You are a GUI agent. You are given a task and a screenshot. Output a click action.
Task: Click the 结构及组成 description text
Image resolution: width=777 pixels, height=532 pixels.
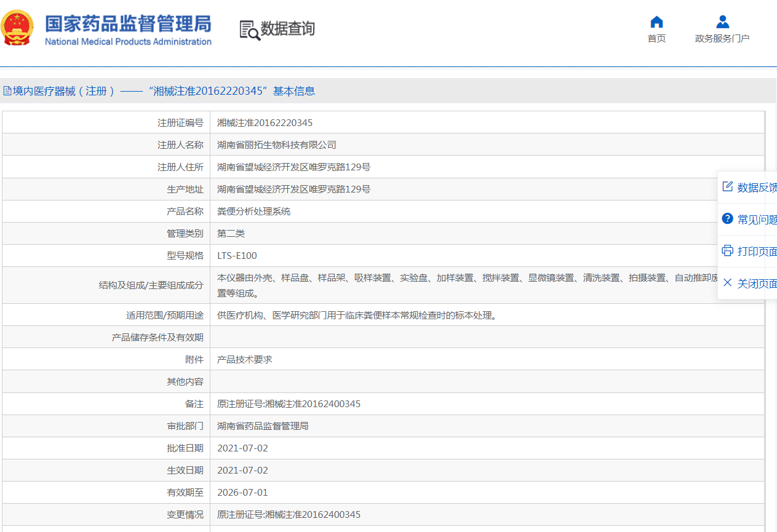coord(468,285)
